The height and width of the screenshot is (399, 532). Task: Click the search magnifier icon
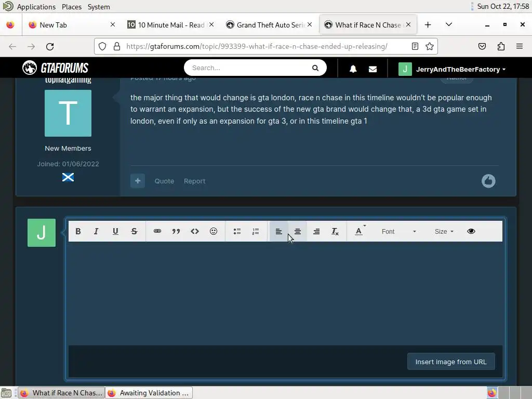(x=315, y=68)
